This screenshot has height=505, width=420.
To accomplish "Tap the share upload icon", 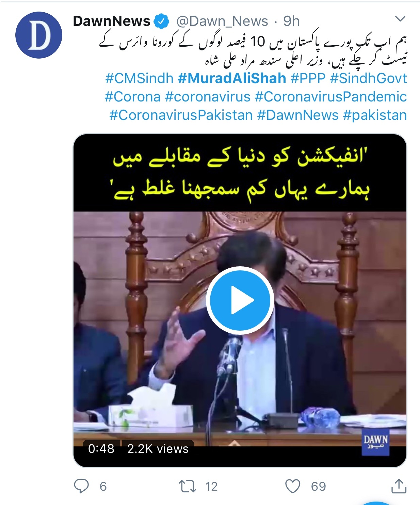I will pyautogui.click(x=399, y=486).
